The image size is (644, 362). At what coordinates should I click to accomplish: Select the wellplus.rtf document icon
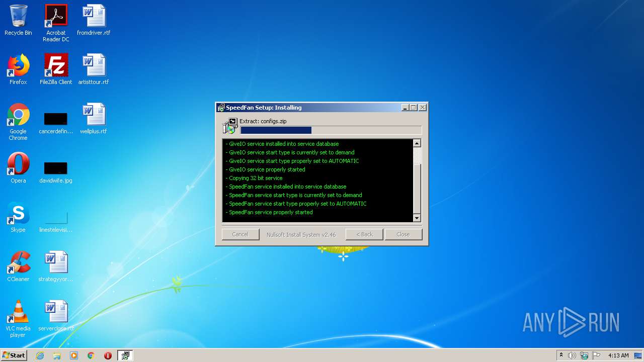pos(94,119)
